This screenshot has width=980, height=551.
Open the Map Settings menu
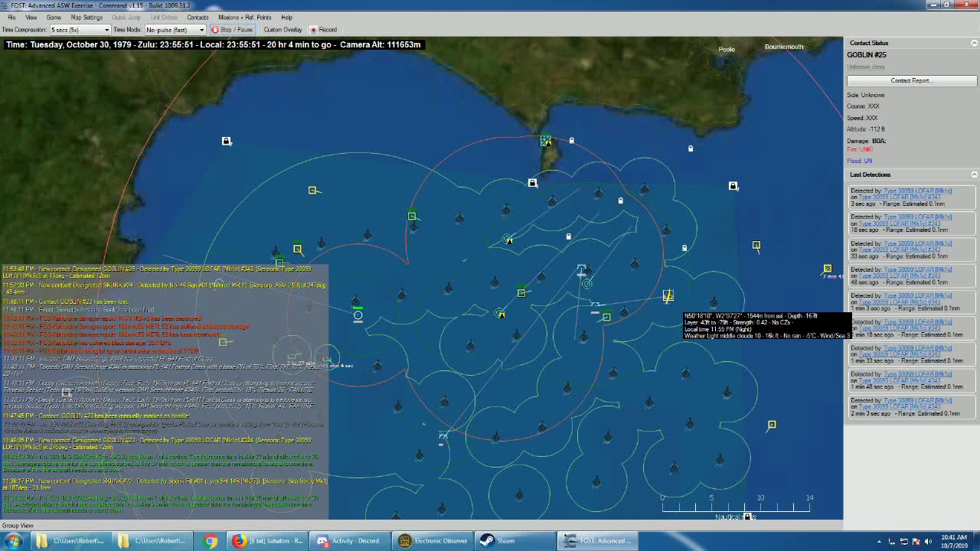coord(87,17)
